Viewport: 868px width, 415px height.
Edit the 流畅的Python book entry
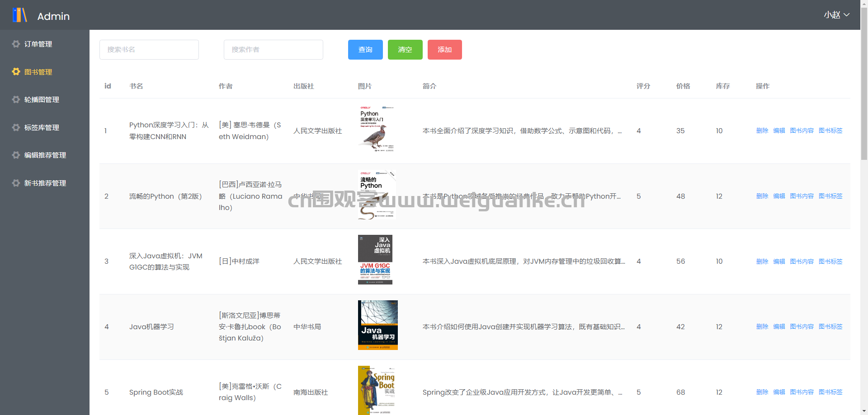click(x=779, y=196)
